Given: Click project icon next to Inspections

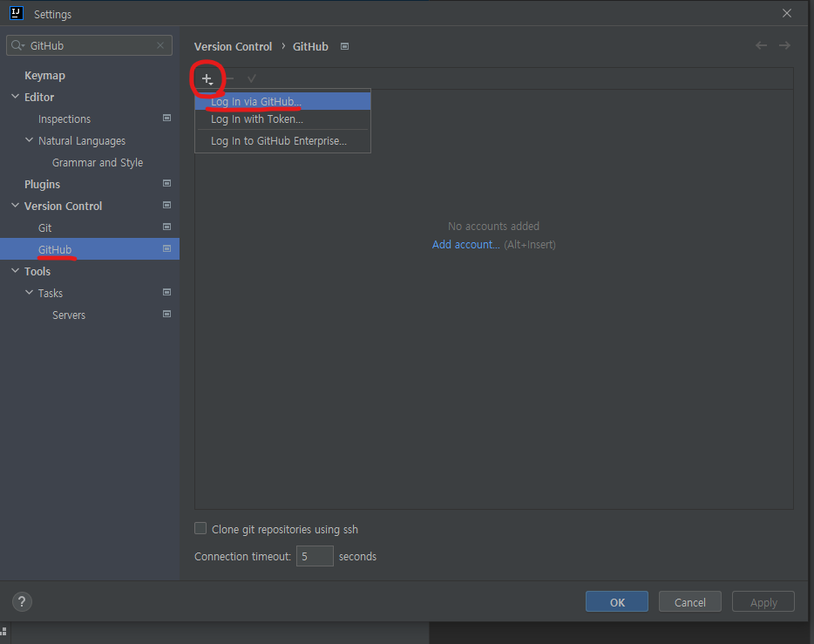Looking at the screenshot, I should [x=166, y=119].
